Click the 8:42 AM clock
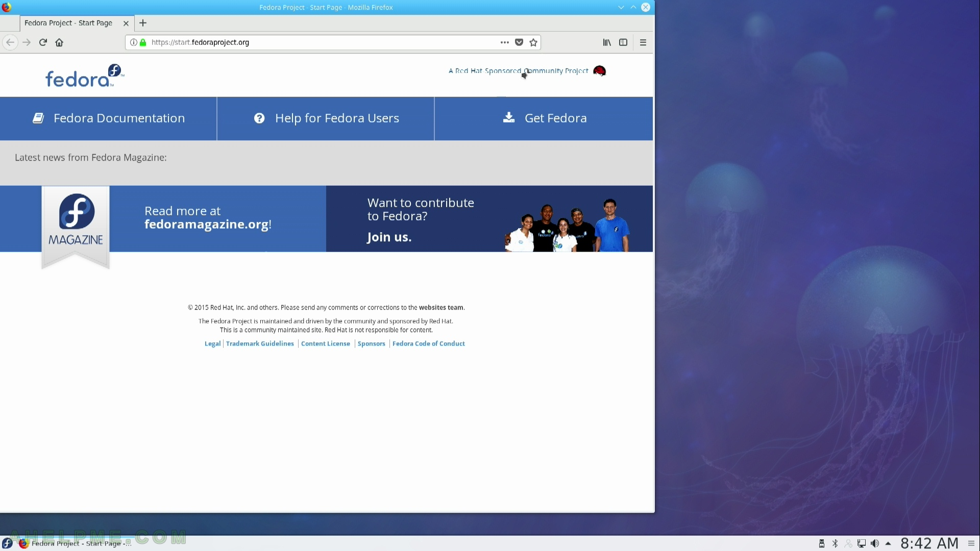Image resolution: width=980 pixels, height=551 pixels. [x=929, y=544]
